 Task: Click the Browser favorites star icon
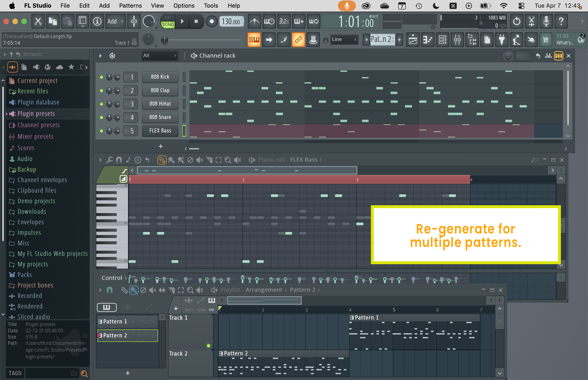[71, 67]
